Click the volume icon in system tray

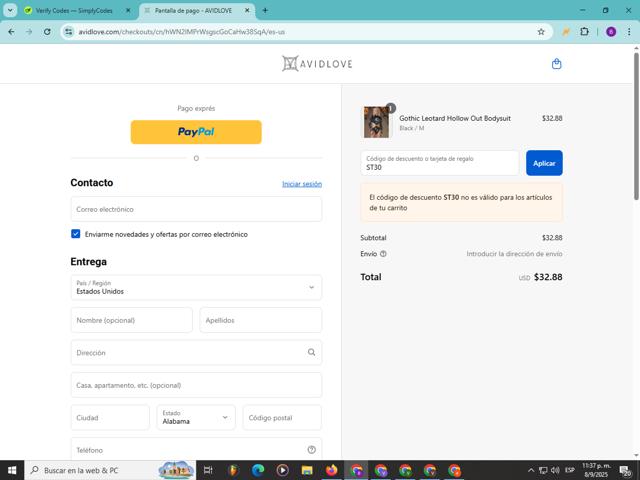[555, 470]
